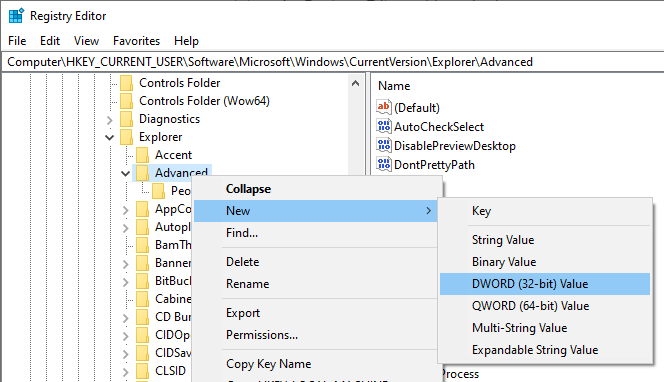
Task: Choose Export in the context menu
Action: point(316,313)
